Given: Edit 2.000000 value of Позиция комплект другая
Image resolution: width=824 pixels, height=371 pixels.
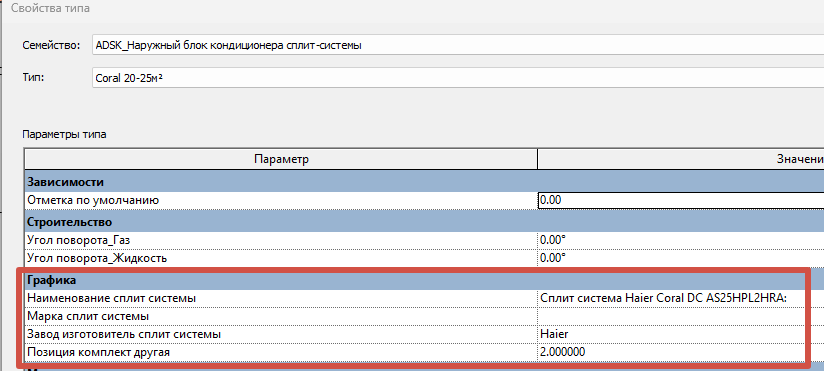Looking at the screenshot, I should point(681,352).
